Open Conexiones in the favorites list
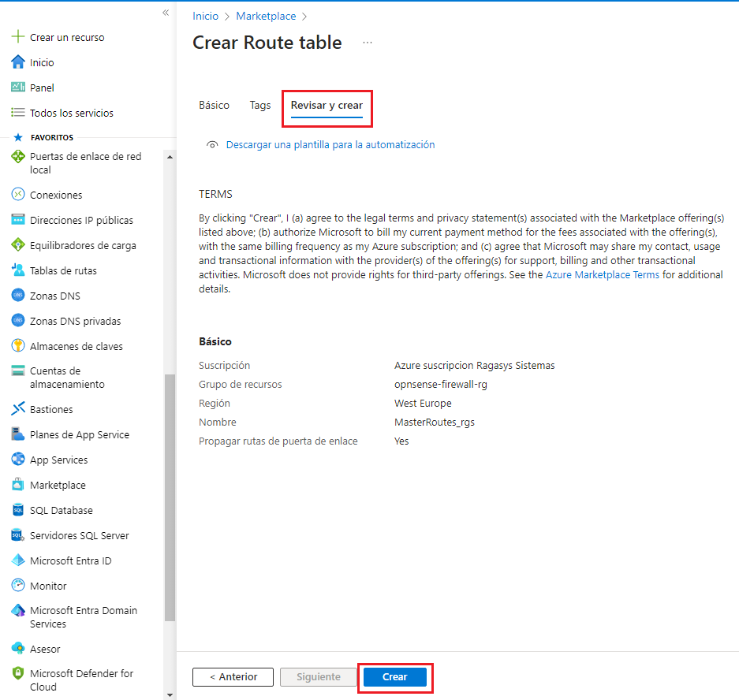This screenshot has width=739, height=700. pos(54,195)
